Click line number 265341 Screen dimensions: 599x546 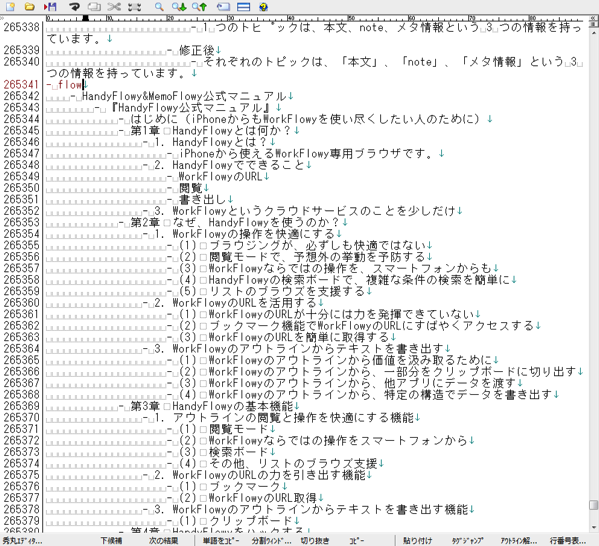(21, 84)
